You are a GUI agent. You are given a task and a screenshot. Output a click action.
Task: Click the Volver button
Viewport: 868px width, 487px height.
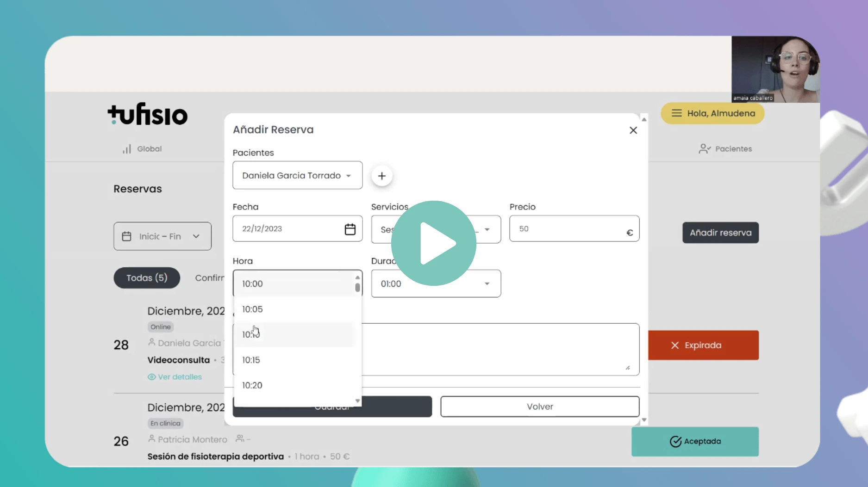point(540,407)
